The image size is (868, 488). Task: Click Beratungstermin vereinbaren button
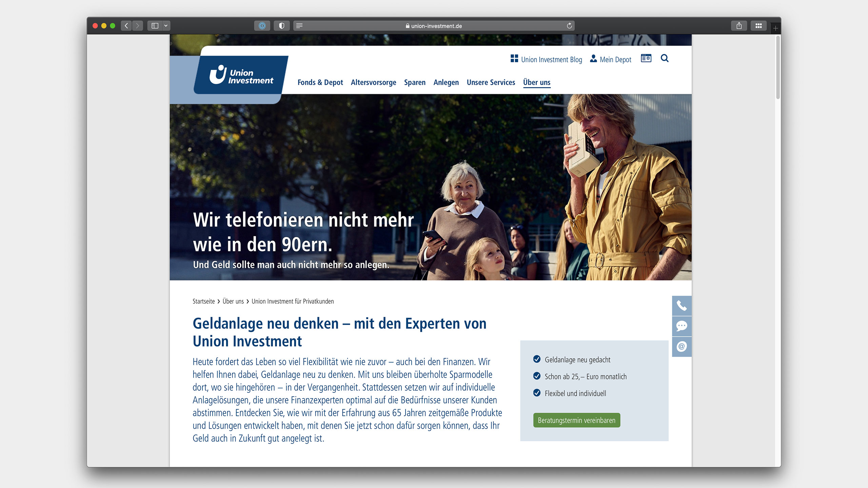[576, 420]
